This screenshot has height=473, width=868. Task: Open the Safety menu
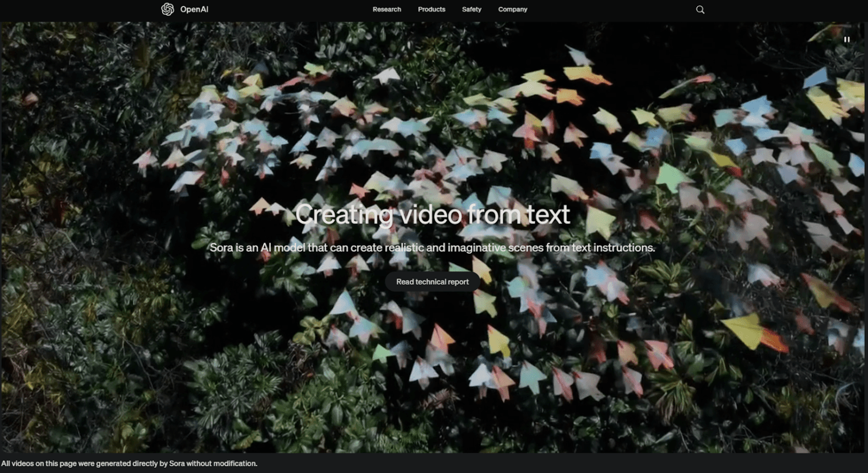point(472,9)
